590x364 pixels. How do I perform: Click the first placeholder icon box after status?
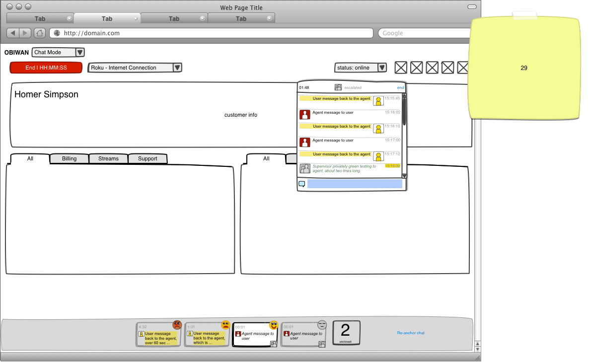[x=401, y=68]
